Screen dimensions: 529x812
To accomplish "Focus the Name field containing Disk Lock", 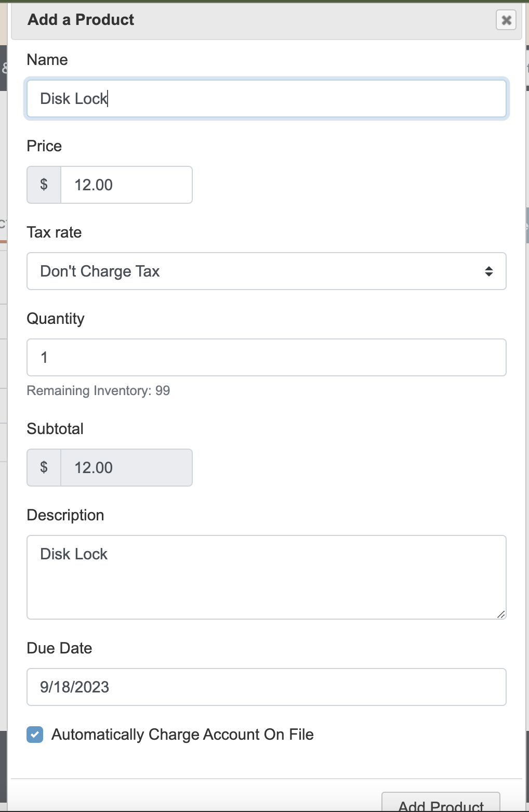I will pos(267,98).
